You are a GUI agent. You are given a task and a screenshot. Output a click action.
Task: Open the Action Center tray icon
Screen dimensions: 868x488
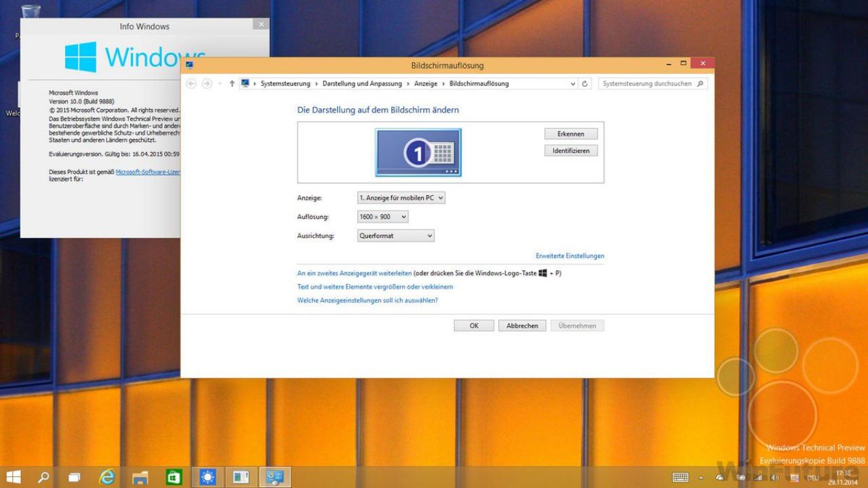click(x=794, y=478)
